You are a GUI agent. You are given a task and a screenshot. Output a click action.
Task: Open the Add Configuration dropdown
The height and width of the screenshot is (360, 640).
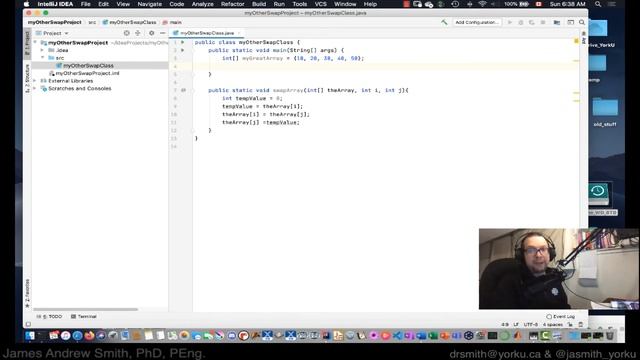click(477, 22)
